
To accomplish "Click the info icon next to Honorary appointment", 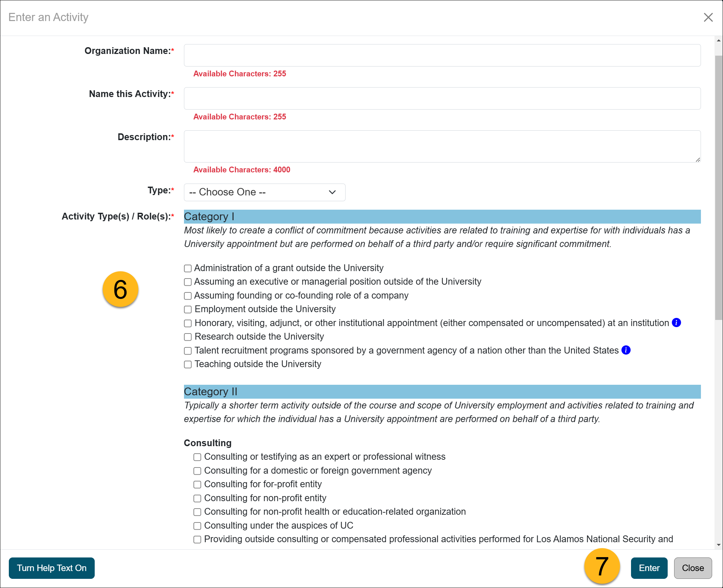I will (x=679, y=323).
